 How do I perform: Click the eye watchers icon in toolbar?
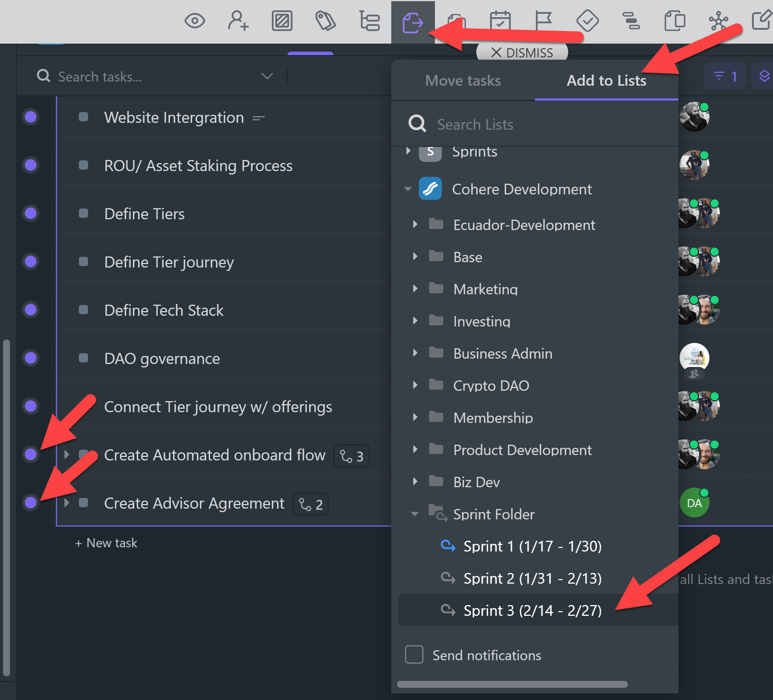(x=195, y=21)
